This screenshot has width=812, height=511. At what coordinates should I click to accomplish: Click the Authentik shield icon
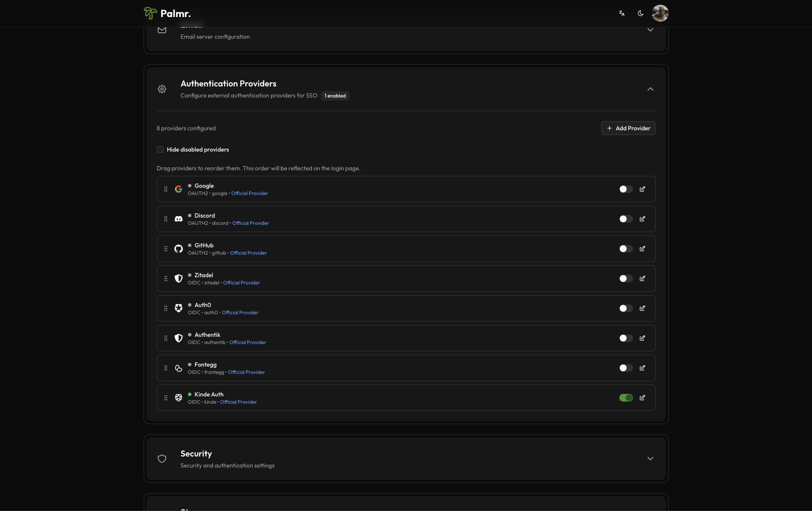179,338
